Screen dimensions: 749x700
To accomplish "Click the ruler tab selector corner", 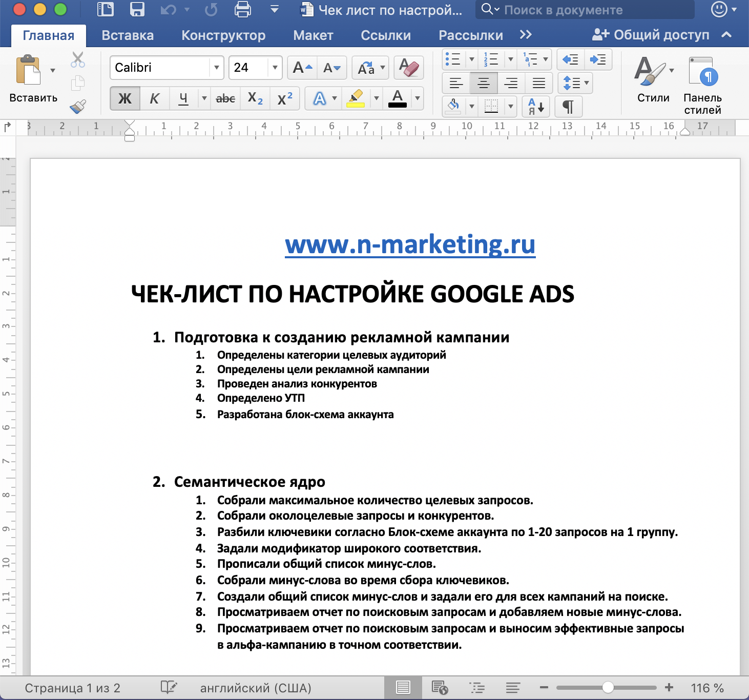I will tap(7, 127).
